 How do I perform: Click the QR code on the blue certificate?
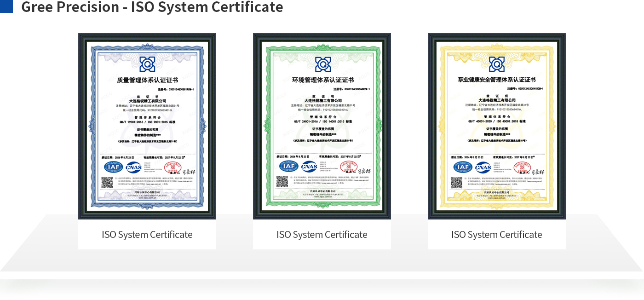click(107, 182)
